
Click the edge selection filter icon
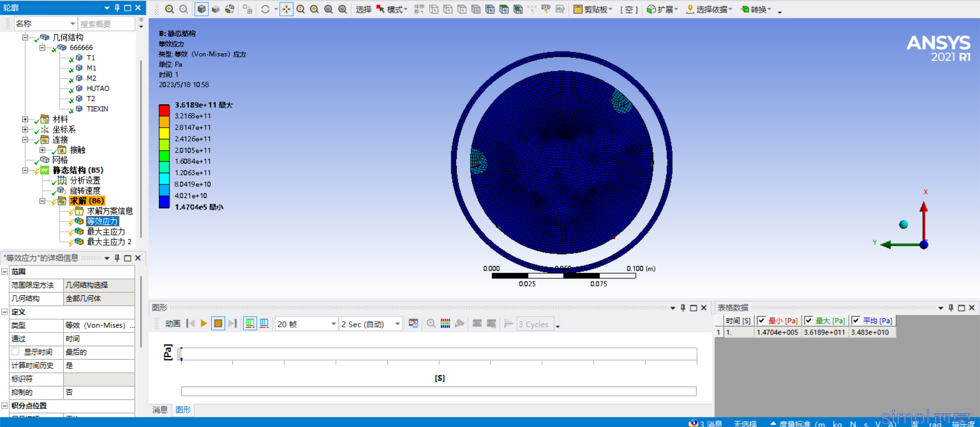[448, 9]
